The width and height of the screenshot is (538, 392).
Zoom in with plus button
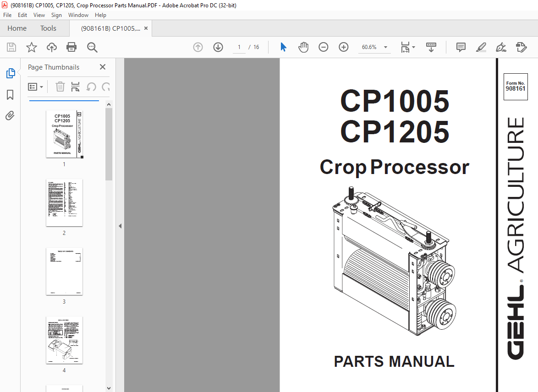(343, 47)
